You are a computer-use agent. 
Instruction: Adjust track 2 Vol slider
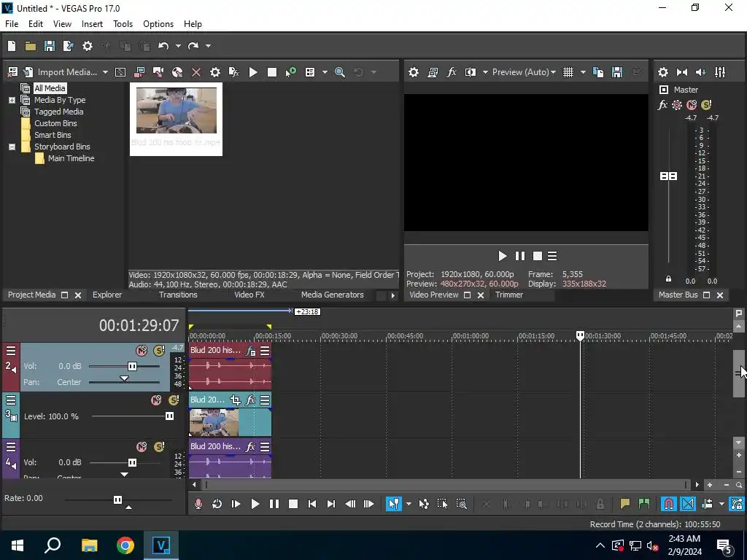tap(133, 366)
